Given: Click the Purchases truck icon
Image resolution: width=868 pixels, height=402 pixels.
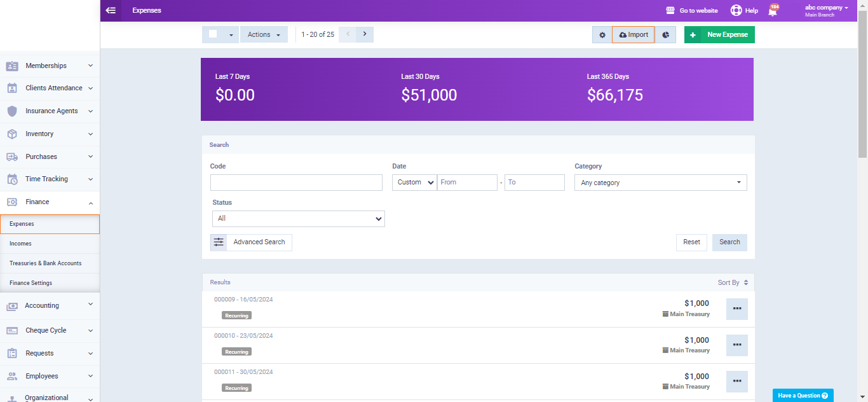Looking at the screenshot, I should pyautogui.click(x=12, y=156).
